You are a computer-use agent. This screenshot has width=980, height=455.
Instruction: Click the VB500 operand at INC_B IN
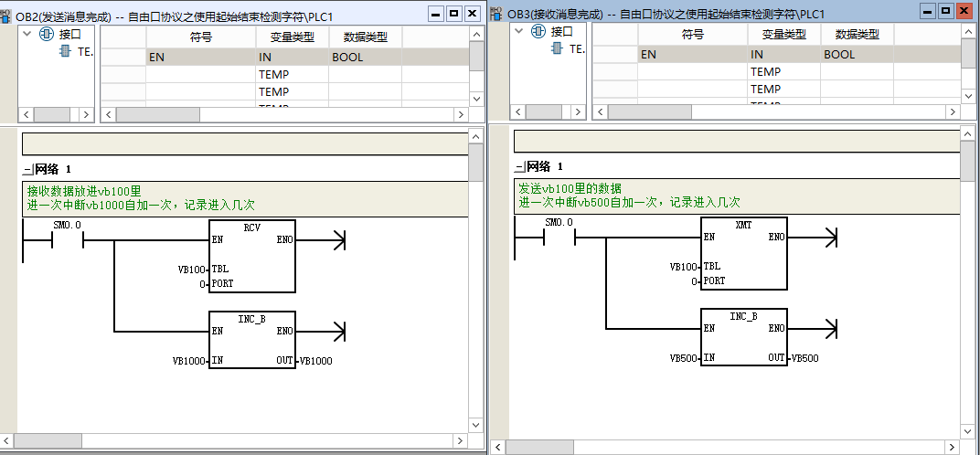coord(683,359)
